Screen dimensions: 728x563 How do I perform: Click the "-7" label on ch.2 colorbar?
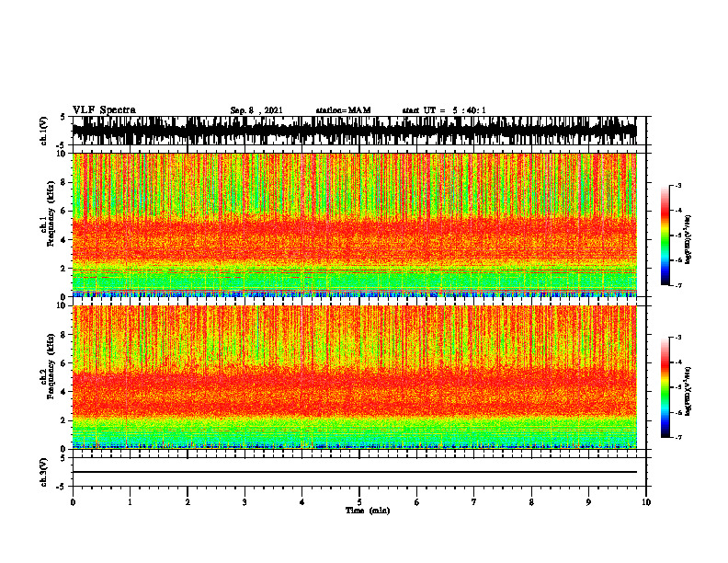point(677,438)
